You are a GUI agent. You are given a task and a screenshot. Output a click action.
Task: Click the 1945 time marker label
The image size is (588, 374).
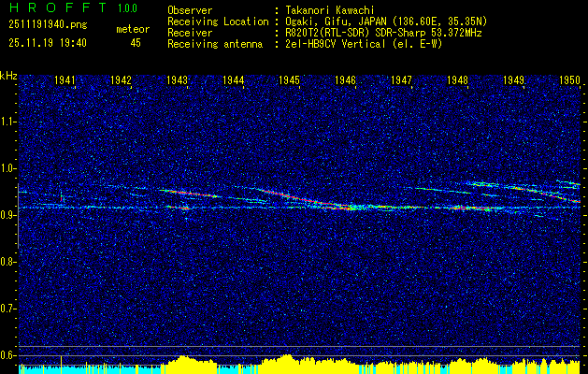click(290, 80)
